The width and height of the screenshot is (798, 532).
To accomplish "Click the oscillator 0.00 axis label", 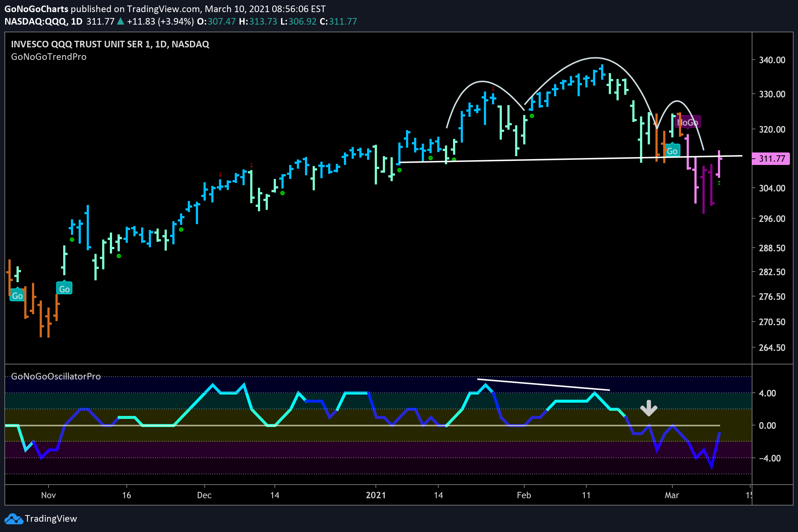I will [768, 425].
